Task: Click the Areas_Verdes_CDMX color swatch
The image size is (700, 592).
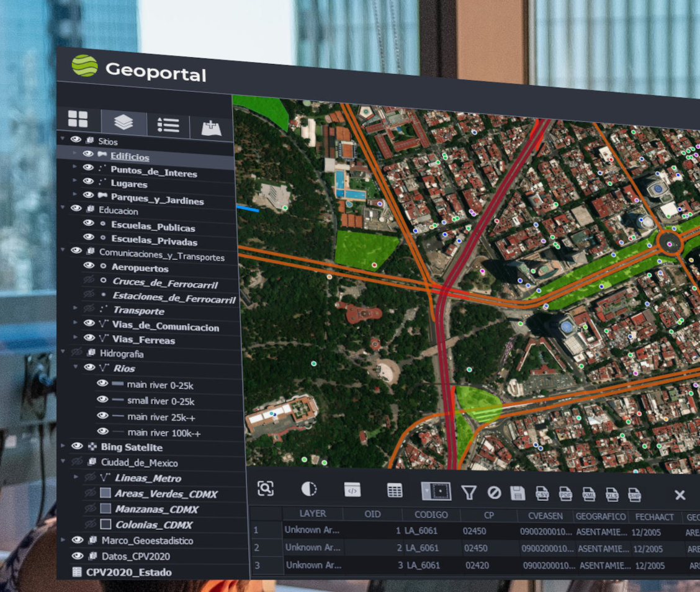Action: [105, 493]
